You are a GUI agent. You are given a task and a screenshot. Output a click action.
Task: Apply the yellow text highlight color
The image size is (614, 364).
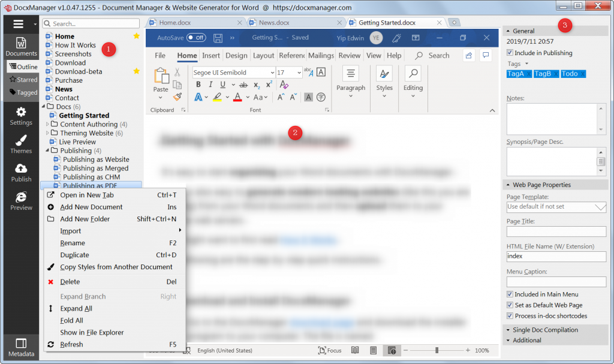point(217,97)
